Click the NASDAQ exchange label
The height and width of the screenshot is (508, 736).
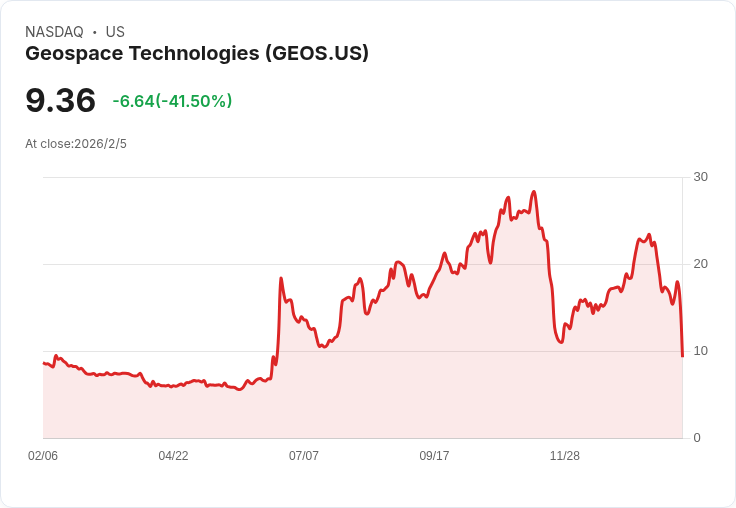54,32
